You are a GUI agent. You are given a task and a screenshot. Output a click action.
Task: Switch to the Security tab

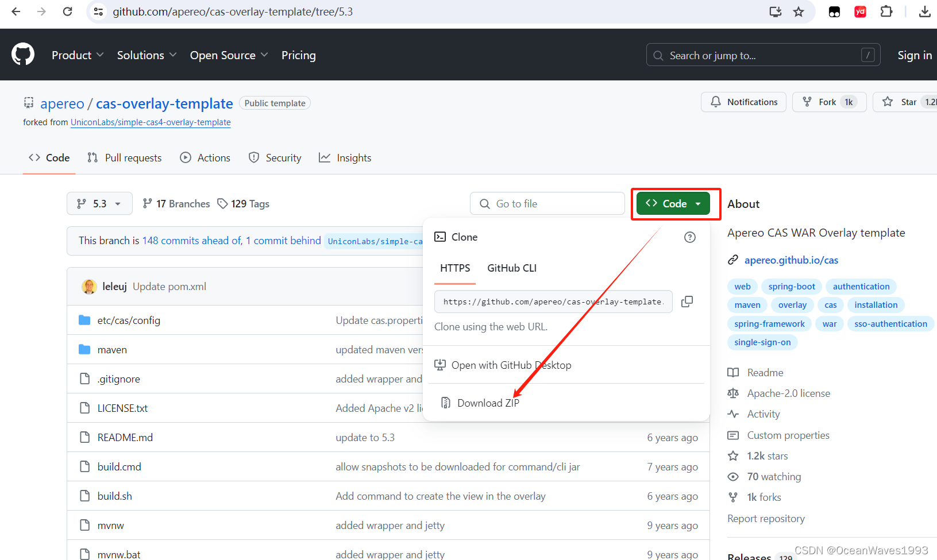click(x=275, y=158)
